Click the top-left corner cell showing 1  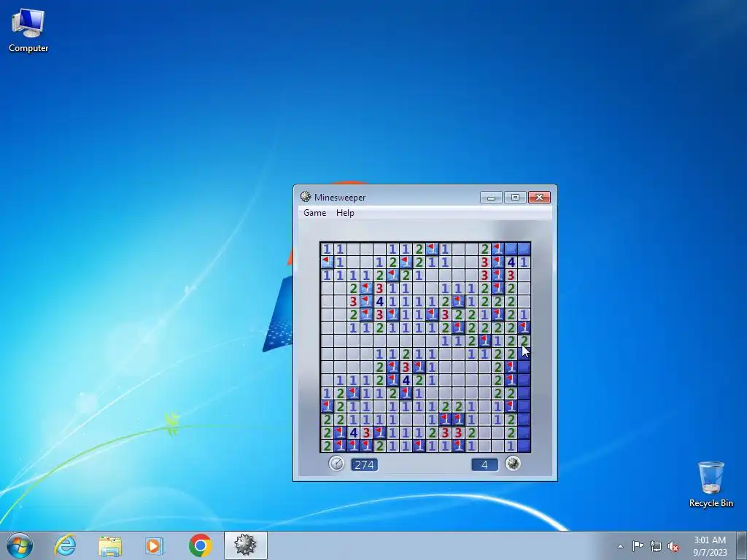pos(327,249)
